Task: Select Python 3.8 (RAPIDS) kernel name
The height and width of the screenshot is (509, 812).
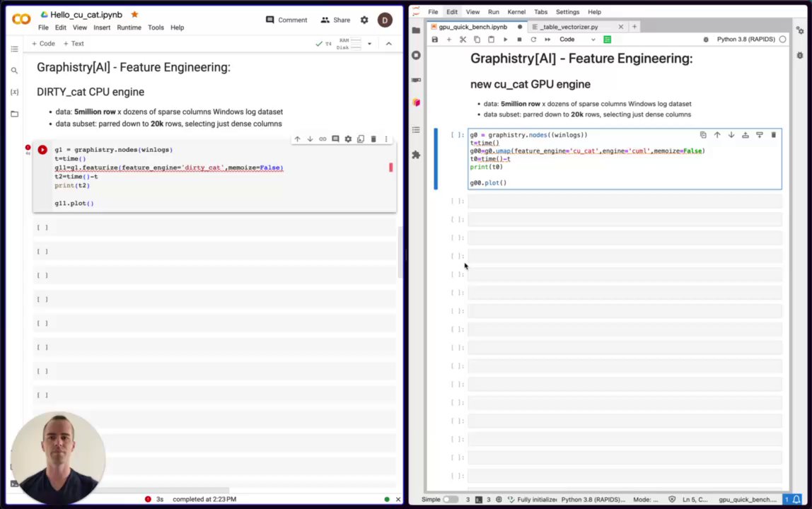Action: point(746,40)
